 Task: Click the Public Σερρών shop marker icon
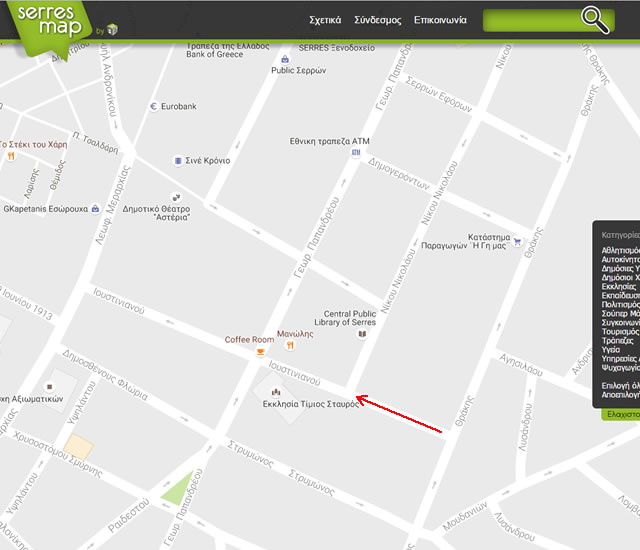click(x=285, y=60)
